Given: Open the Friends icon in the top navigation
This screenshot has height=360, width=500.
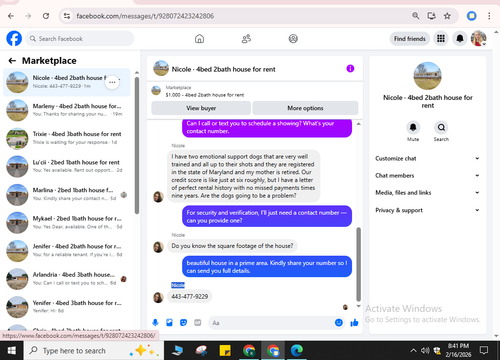Looking at the screenshot, I should [x=246, y=39].
